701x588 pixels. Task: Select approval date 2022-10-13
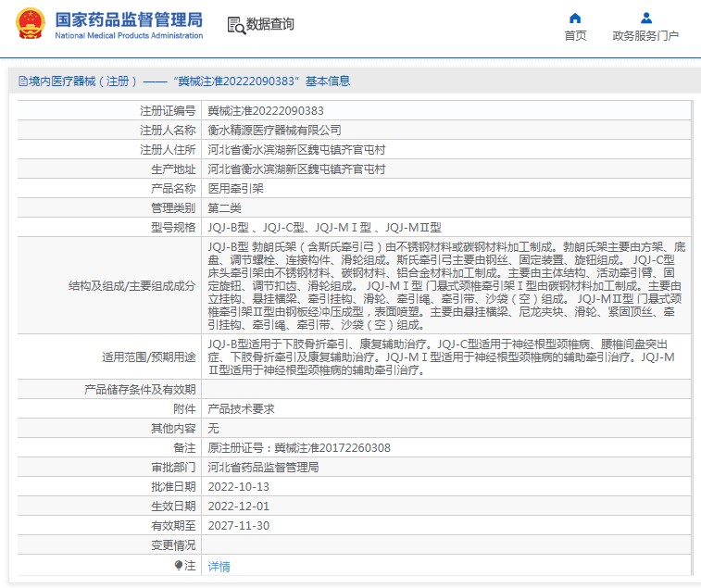(238, 486)
